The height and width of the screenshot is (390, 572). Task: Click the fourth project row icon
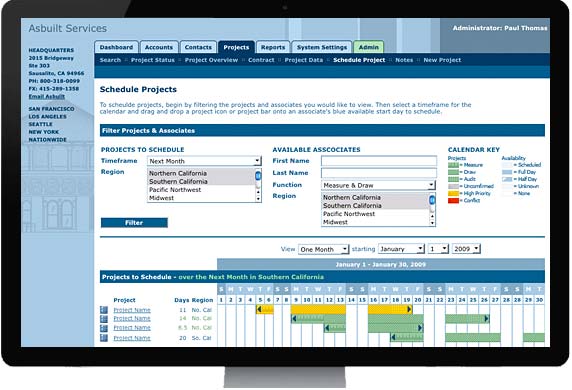[104, 338]
